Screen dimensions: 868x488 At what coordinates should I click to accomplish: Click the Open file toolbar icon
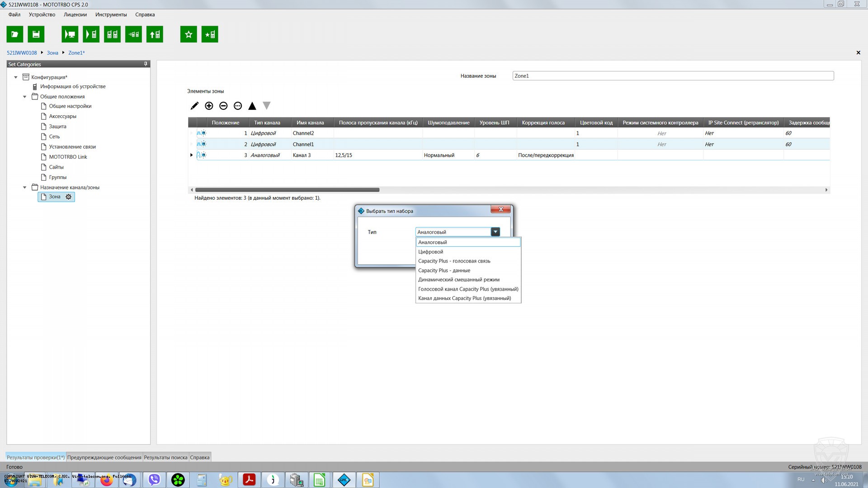(x=14, y=34)
